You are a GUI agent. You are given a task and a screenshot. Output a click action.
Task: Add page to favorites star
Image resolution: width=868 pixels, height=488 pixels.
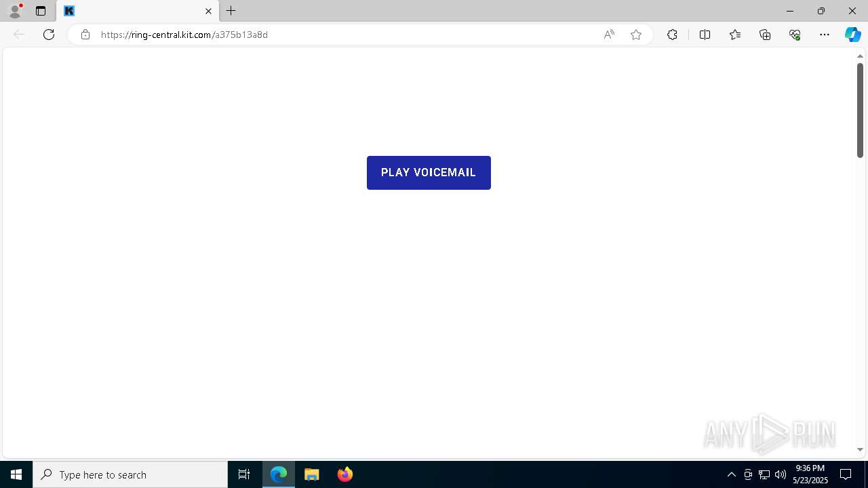point(636,35)
